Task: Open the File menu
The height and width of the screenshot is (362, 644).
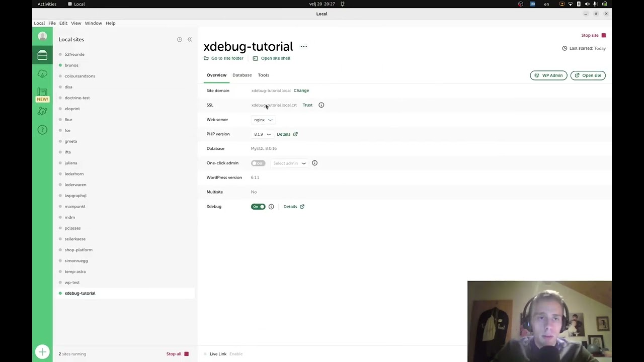Action: [52, 23]
